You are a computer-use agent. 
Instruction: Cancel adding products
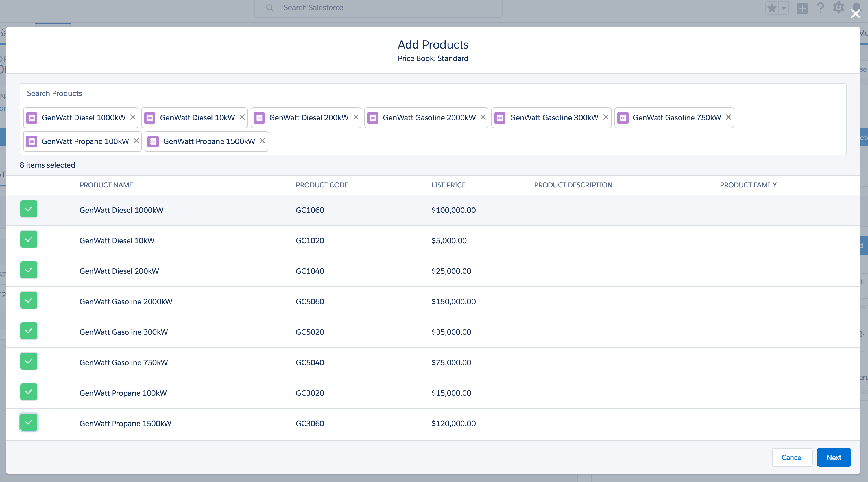tap(792, 457)
